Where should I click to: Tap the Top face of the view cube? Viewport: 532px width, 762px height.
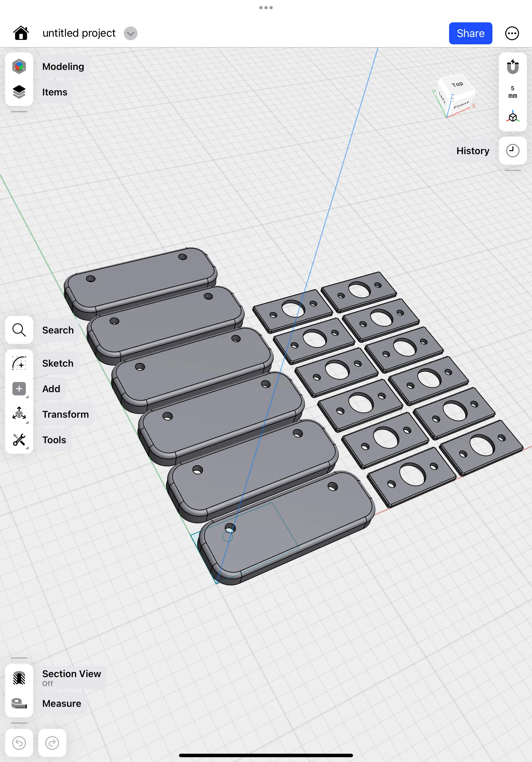point(458,85)
